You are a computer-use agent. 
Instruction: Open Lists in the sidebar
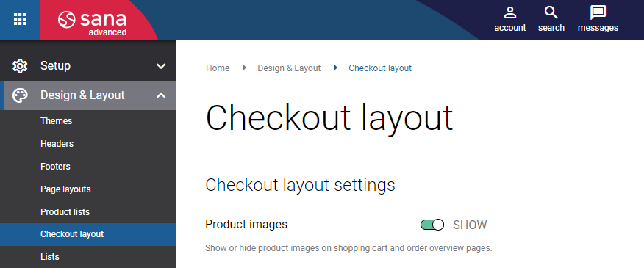click(x=50, y=257)
